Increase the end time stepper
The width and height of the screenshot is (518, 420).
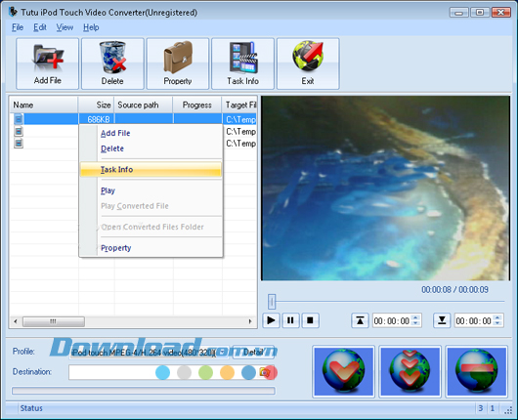[x=497, y=317]
